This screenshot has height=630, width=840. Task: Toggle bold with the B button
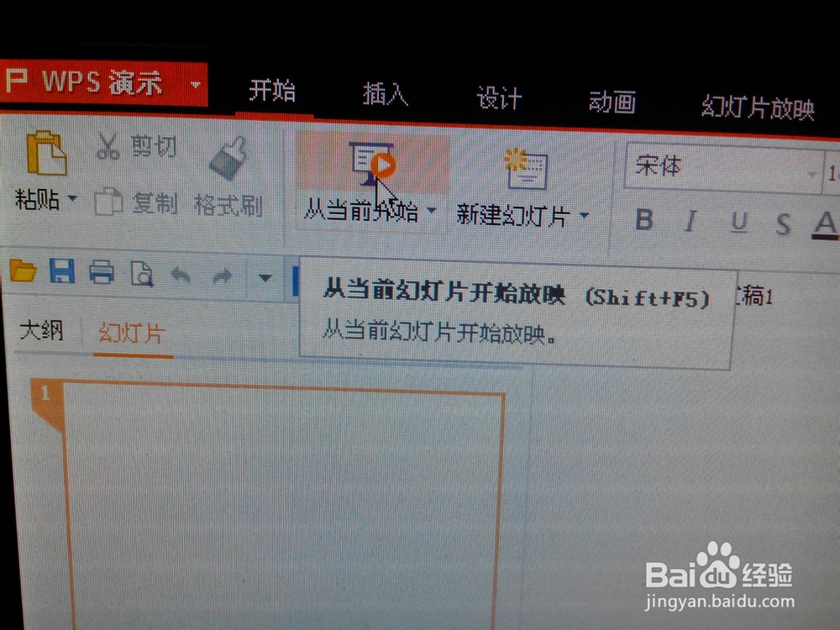(x=645, y=221)
